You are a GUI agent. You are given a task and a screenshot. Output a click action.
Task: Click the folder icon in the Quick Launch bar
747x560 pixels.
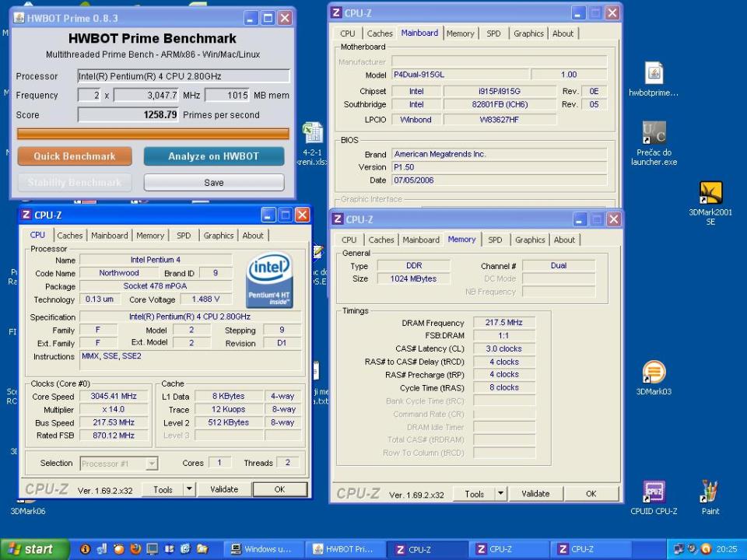click(x=202, y=549)
